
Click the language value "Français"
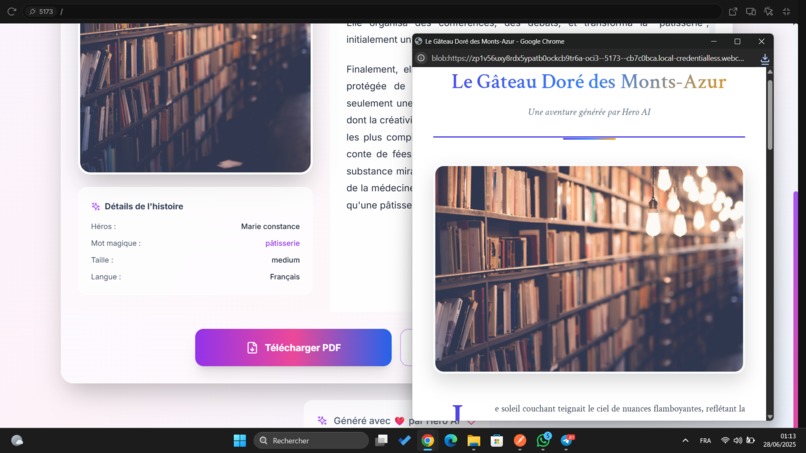[285, 277]
